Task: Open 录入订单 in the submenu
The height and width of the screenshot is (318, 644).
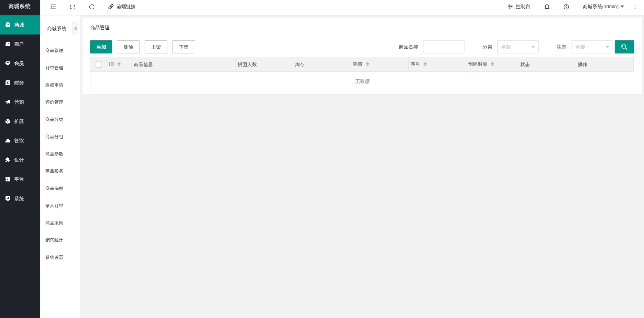Action: [x=54, y=206]
